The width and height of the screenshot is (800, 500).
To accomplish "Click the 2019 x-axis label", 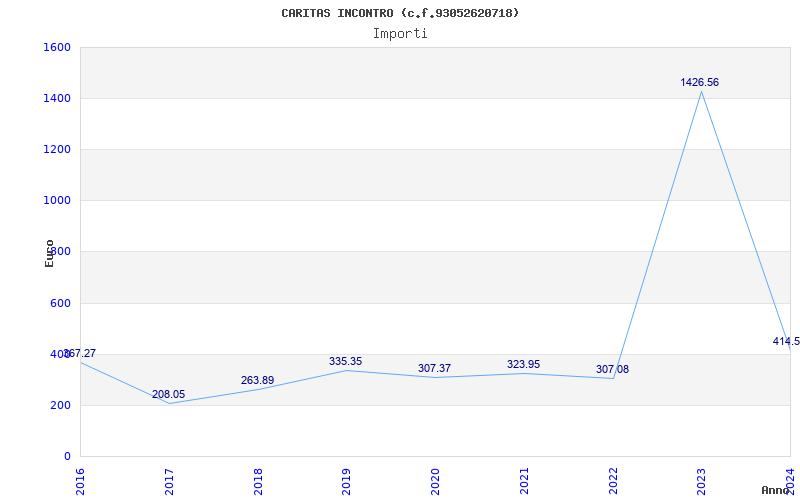I will click(346, 481).
